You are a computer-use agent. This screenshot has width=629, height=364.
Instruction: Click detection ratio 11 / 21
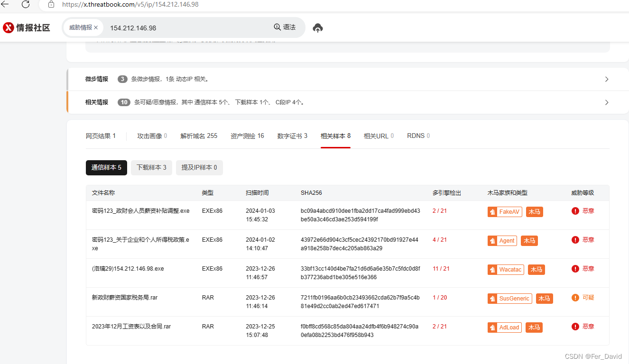click(441, 269)
